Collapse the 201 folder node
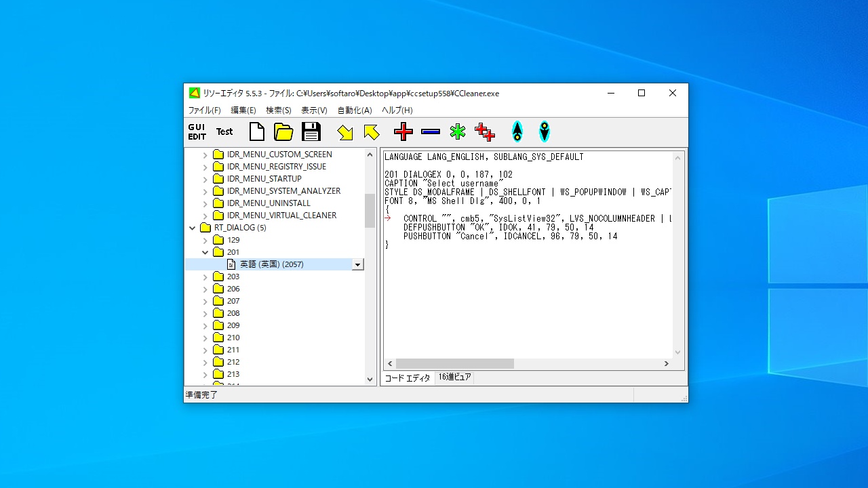 205,252
